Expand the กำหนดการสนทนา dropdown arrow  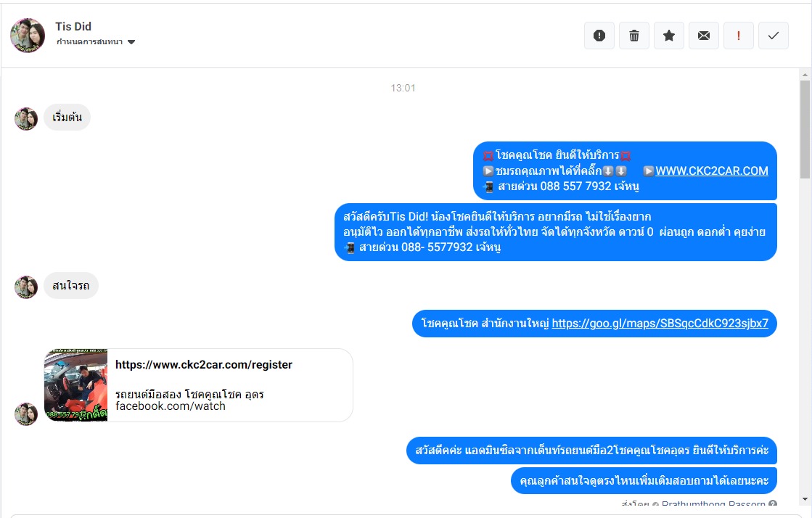(x=131, y=42)
